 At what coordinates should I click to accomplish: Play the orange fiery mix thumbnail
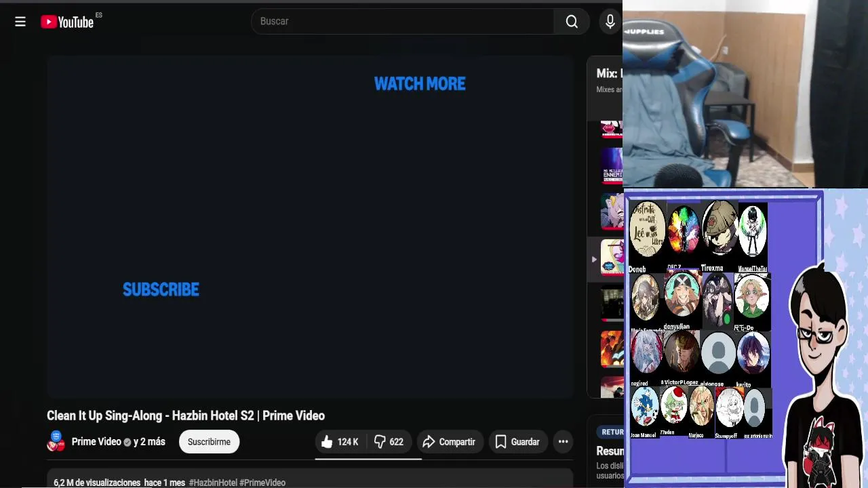pyautogui.click(x=612, y=349)
